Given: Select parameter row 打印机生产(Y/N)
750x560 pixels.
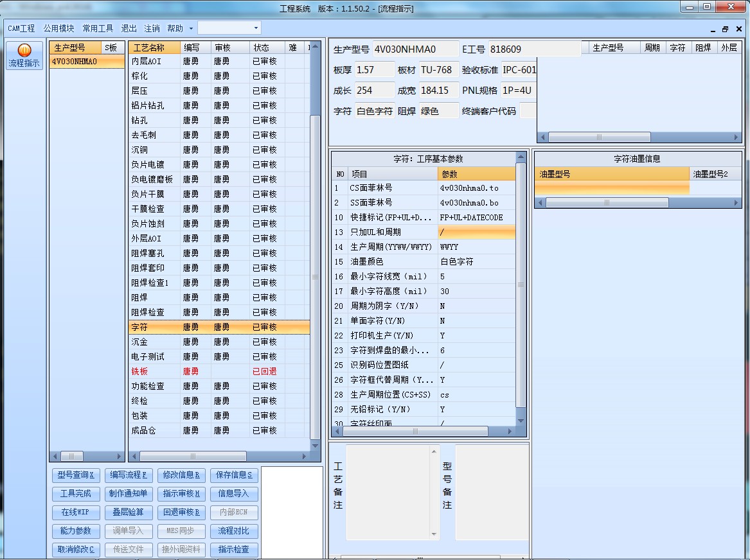Looking at the screenshot, I should (x=424, y=335).
